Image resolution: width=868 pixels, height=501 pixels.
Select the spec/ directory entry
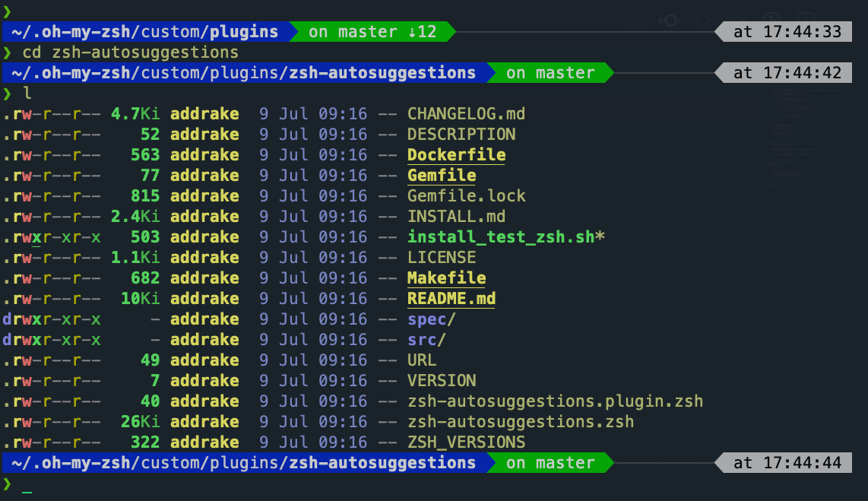[x=431, y=319]
